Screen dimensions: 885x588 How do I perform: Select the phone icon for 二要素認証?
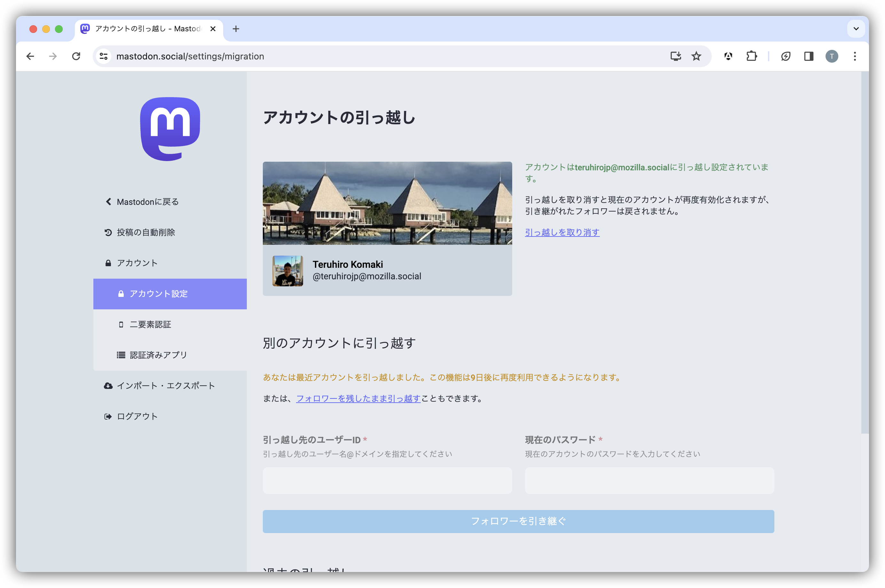tap(121, 324)
